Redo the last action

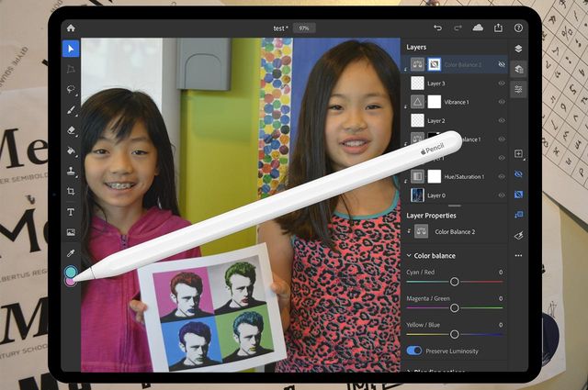coord(458,28)
